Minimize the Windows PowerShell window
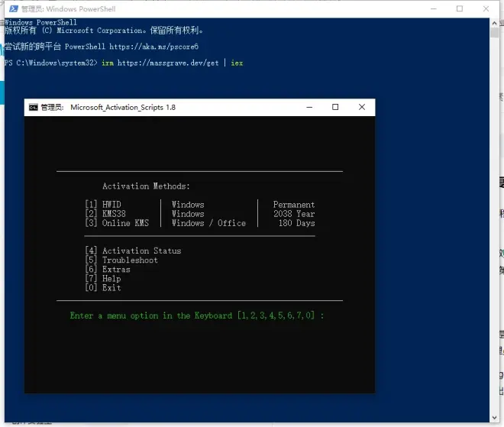This screenshot has height=427, width=504. [433, 8]
